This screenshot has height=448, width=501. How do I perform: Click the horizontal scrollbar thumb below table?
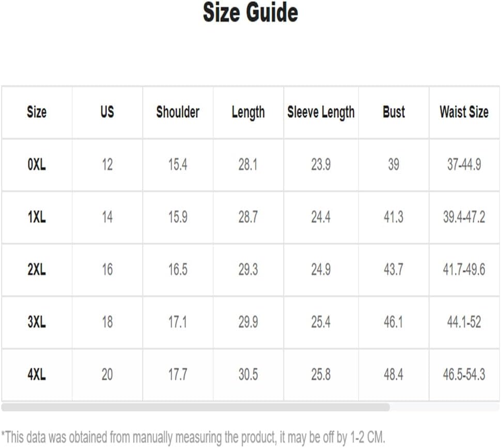pyautogui.click(x=196, y=407)
